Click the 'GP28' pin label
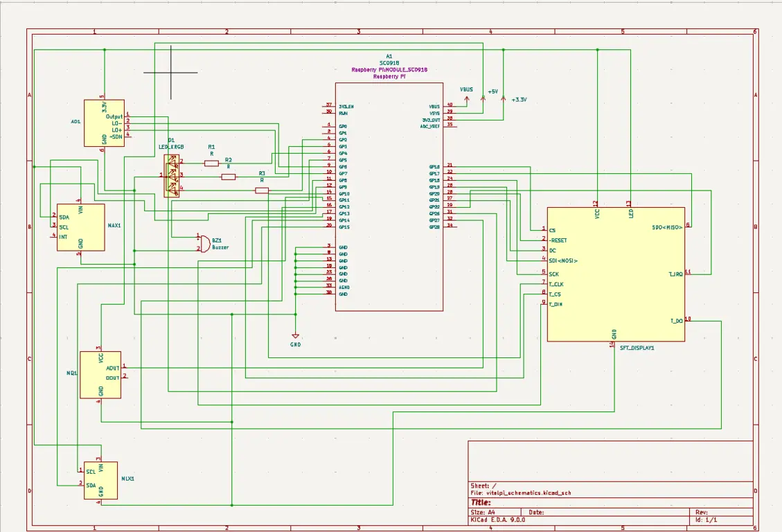The height and width of the screenshot is (532, 782). (434, 227)
